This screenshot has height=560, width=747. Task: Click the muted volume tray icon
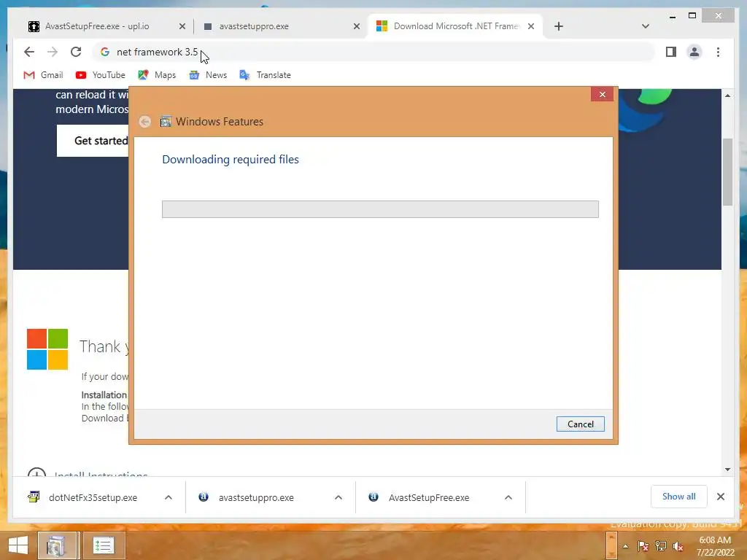[678, 546]
